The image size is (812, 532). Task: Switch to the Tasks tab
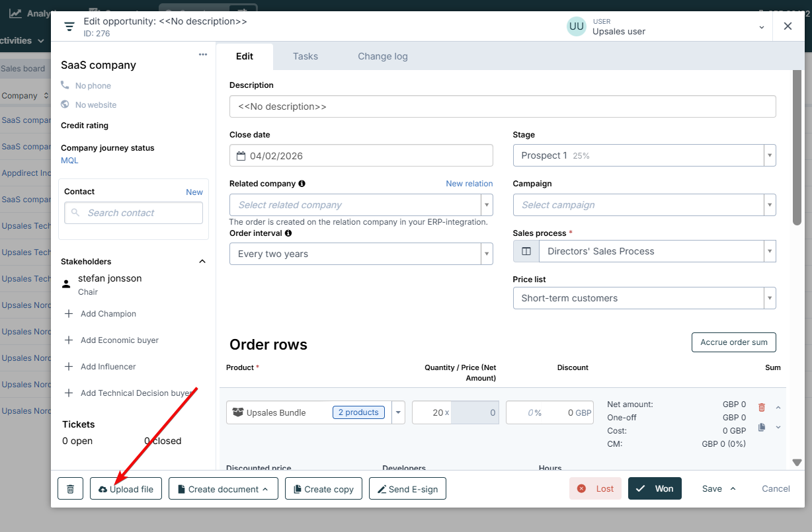[305, 56]
